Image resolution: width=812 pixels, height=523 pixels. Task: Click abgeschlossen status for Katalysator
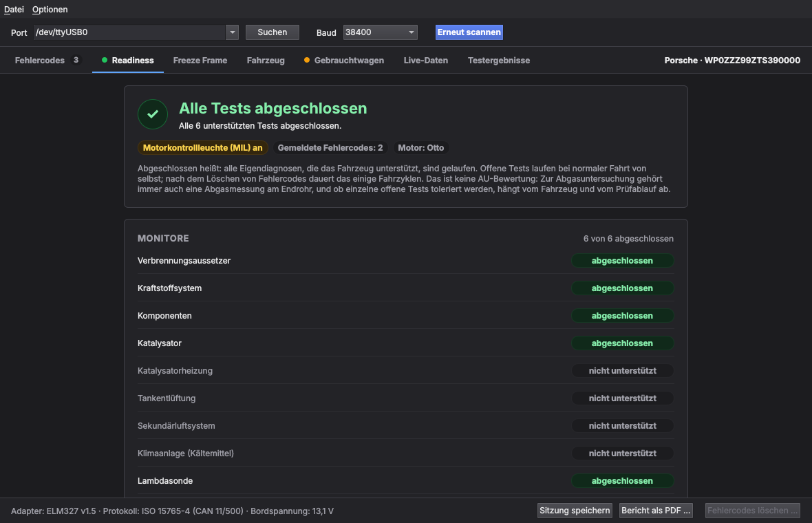pos(623,343)
